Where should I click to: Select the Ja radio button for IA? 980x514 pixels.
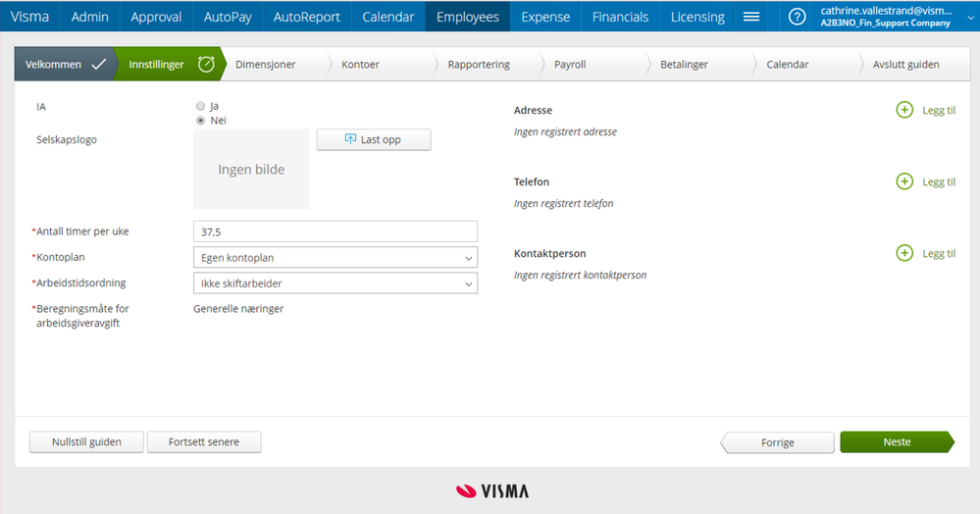point(201,106)
